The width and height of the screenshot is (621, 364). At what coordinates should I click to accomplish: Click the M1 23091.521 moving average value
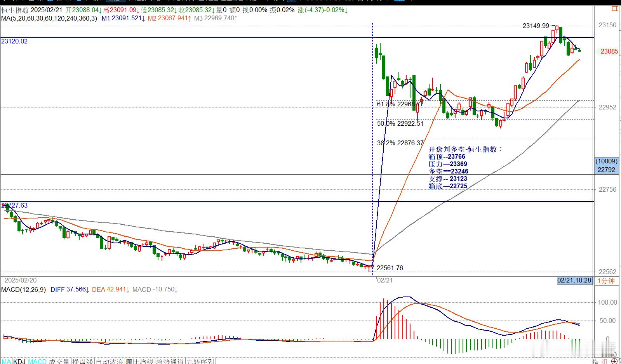point(124,18)
